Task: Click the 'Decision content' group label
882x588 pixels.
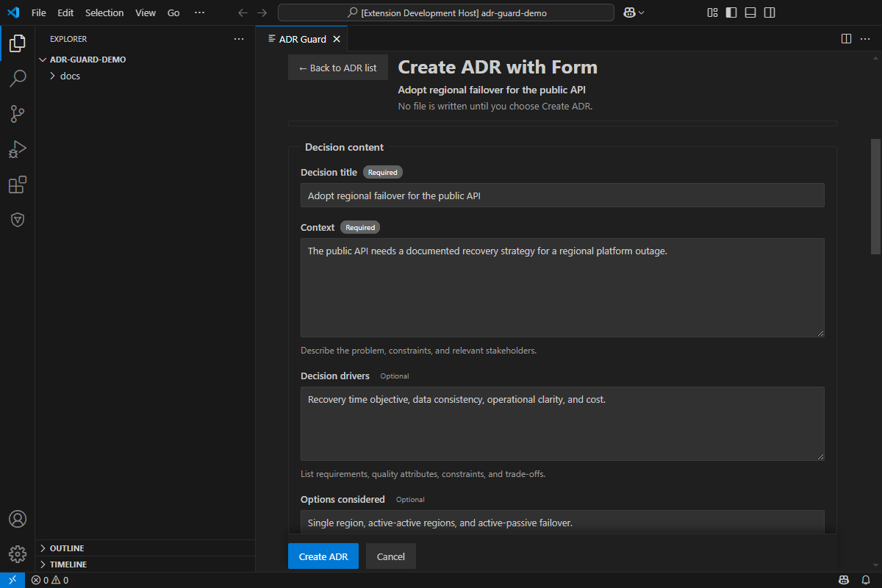Action: click(345, 147)
